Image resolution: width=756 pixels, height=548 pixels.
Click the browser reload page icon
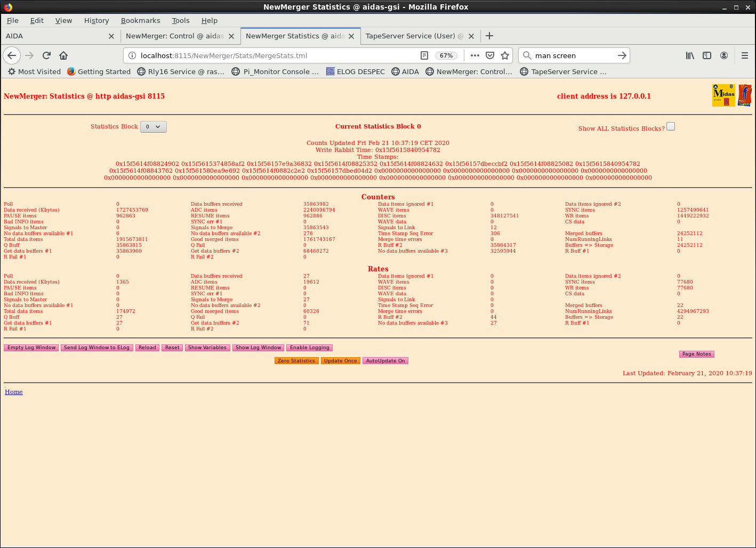pyautogui.click(x=46, y=55)
